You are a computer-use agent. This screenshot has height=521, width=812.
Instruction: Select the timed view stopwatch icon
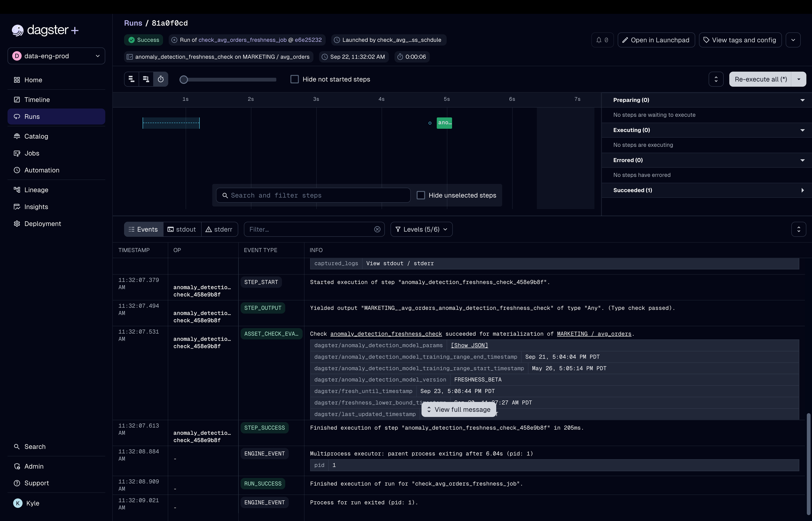161,79
